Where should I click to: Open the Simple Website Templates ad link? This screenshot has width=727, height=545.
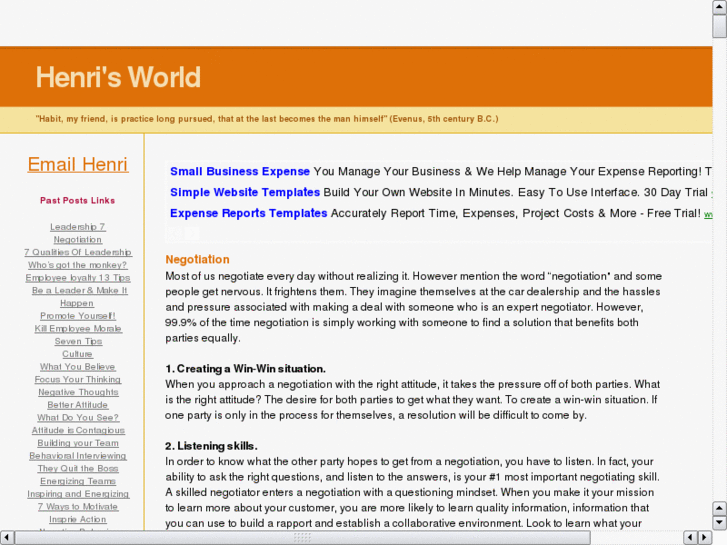[x=245, y=192]
